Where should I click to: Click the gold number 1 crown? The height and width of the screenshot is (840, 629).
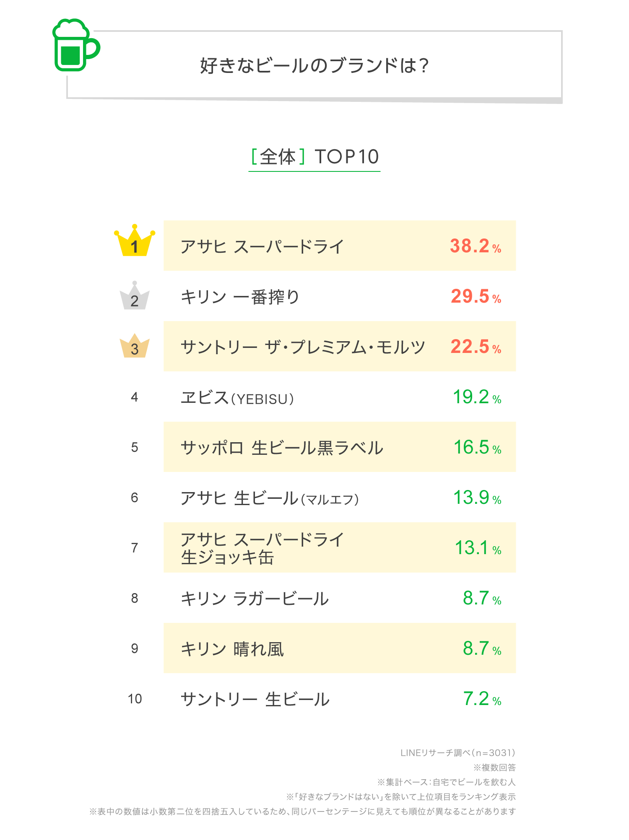(135, 242)
